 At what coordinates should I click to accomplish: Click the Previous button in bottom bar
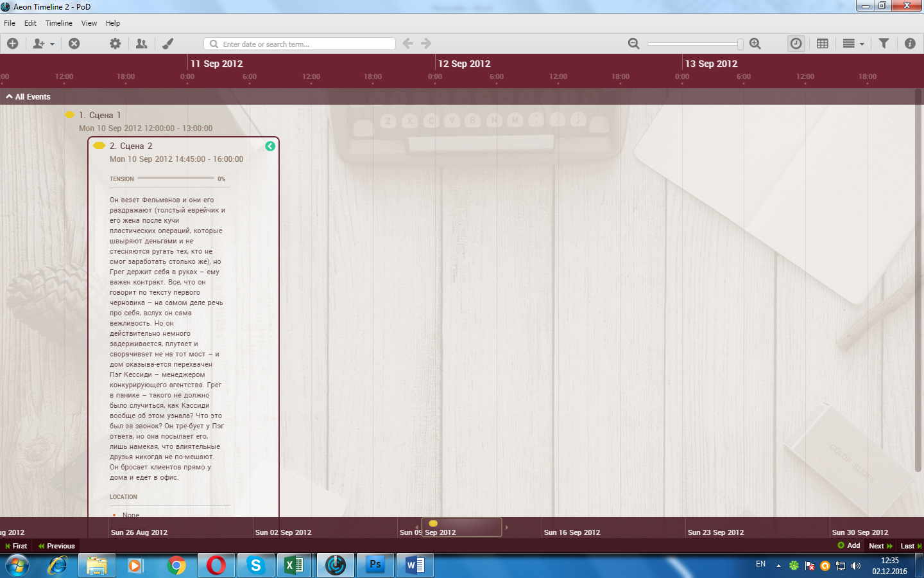(57, 546)
